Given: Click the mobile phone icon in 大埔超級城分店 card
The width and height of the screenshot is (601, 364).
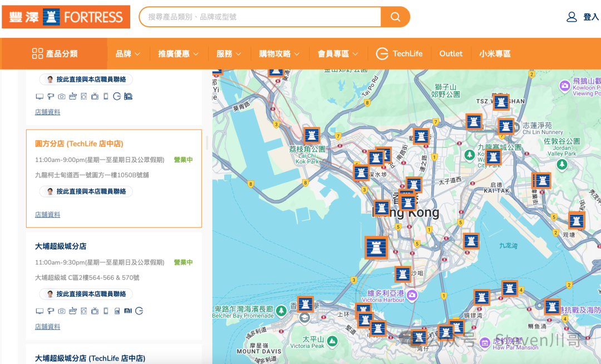Looking at the screenshot, I should [106, 311].
